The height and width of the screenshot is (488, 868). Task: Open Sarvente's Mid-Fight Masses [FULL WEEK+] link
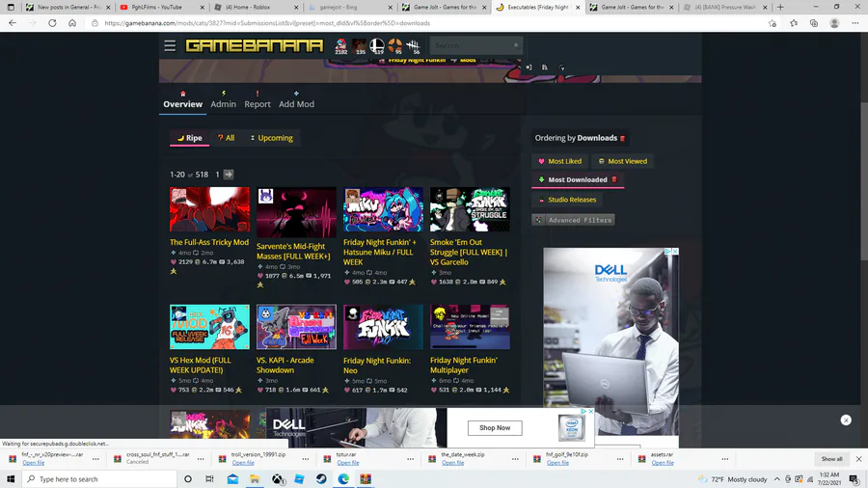pyautogui.click(x=293, y=251)
